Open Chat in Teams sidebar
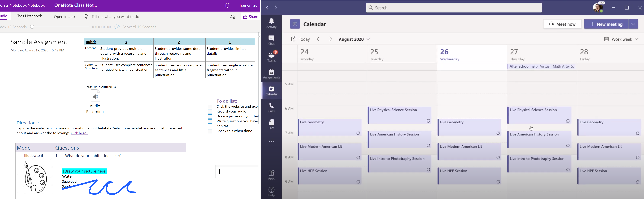Screen dimensions: 644x199 coord(271,40)
